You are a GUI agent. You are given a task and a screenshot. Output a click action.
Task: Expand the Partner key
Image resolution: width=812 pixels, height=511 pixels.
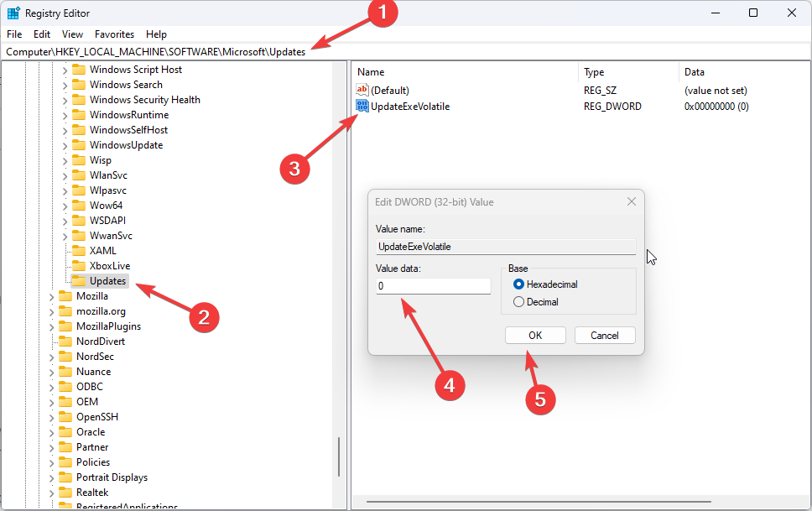point(51,448)
